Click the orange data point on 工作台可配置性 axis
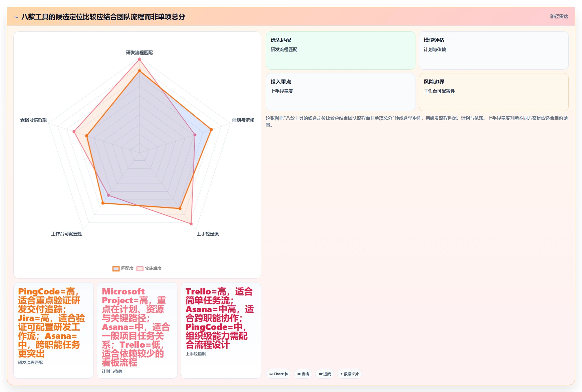This screenshot has height=392, width=582. click(x=102, y=203)
